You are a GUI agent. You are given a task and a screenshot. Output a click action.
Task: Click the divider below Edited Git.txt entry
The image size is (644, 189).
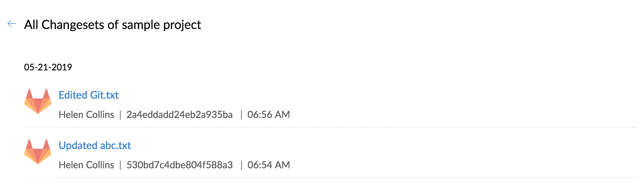click(x=331, y=127)
